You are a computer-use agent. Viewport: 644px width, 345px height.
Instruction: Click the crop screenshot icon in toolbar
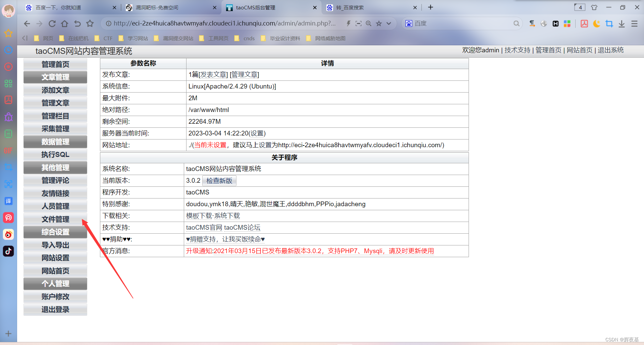[609, 23]
